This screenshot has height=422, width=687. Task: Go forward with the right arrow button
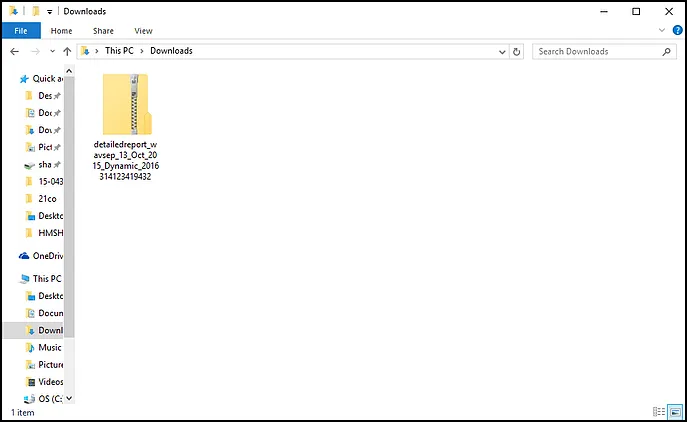pos(35,51)
